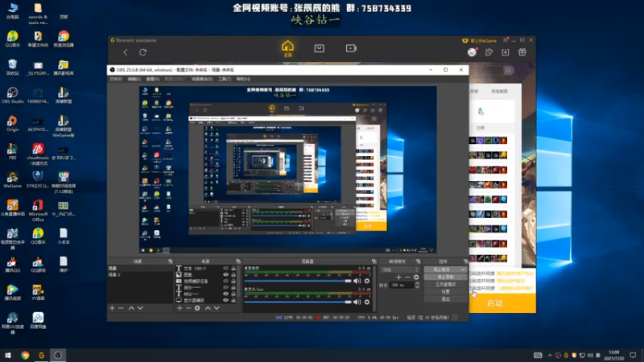Refresh the WeGame page
This screenshot has width=644, height=362.
pos(143,52)
